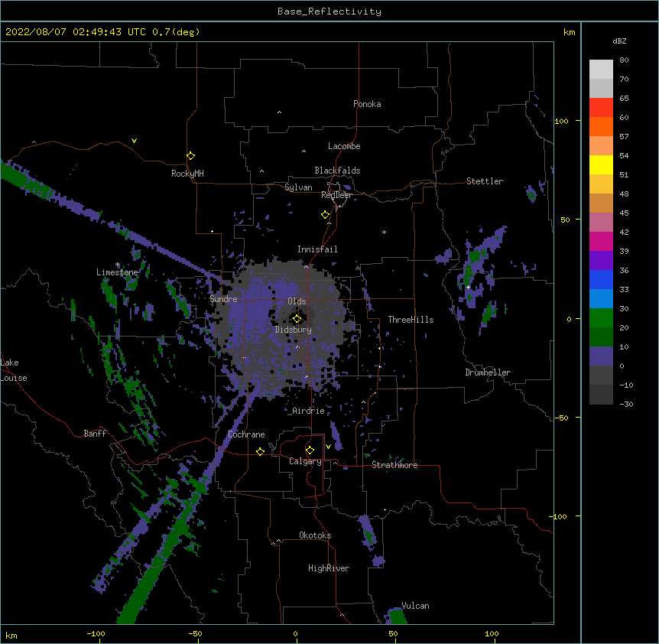This screenshot has width=659, height=644.
Task: Select the Limestone label
Action: click(117, 272)
